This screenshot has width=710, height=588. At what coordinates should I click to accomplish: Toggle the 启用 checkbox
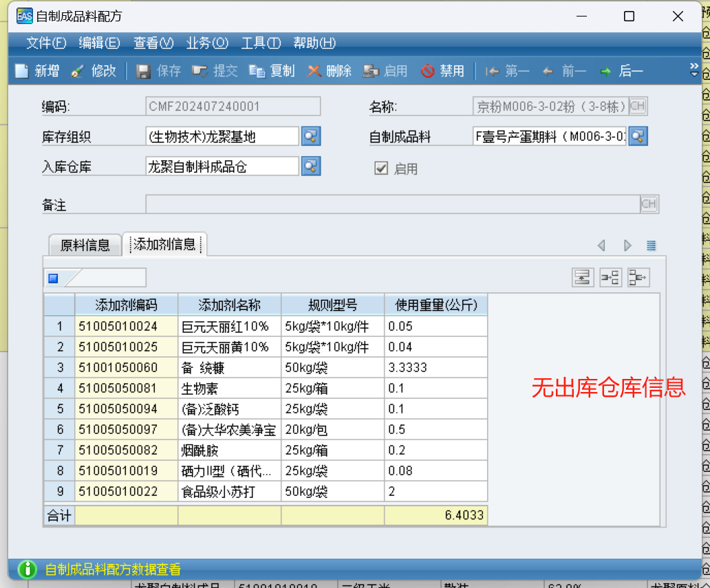(x=380, y=168)
